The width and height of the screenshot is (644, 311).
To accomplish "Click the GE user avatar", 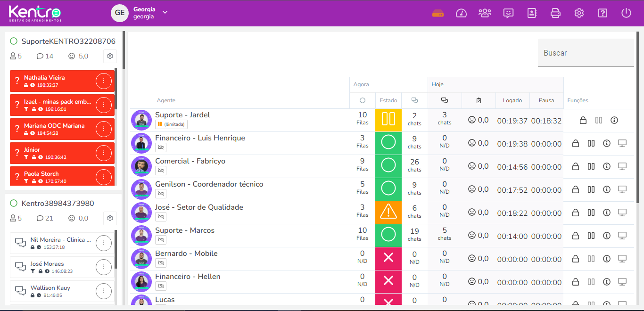I will [120, 13].
